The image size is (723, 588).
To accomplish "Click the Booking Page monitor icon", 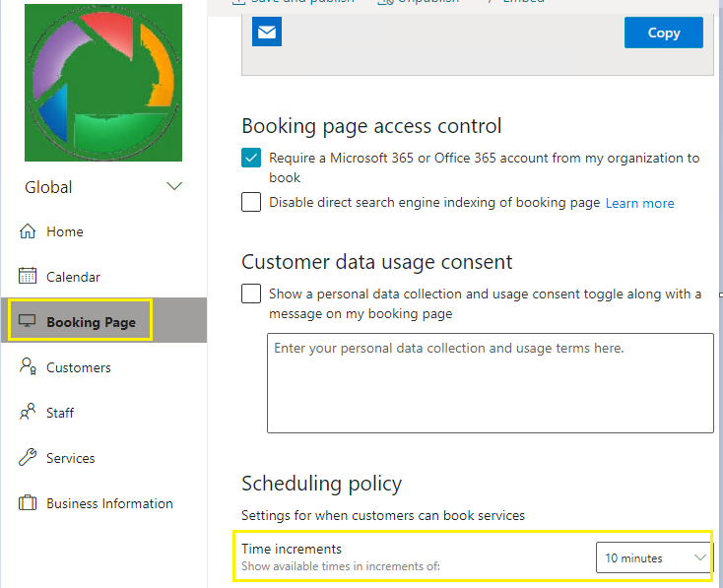I will pos(28,320).
